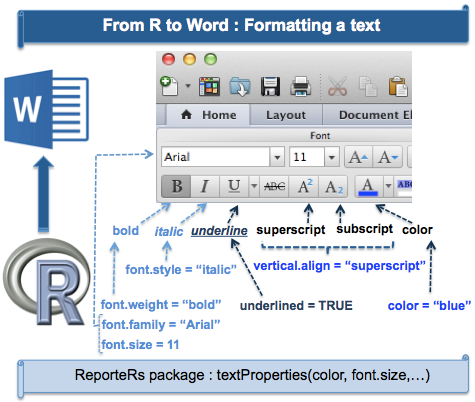475x402 pixels.
Task: Apply the blue font color button
Action: 368,186
